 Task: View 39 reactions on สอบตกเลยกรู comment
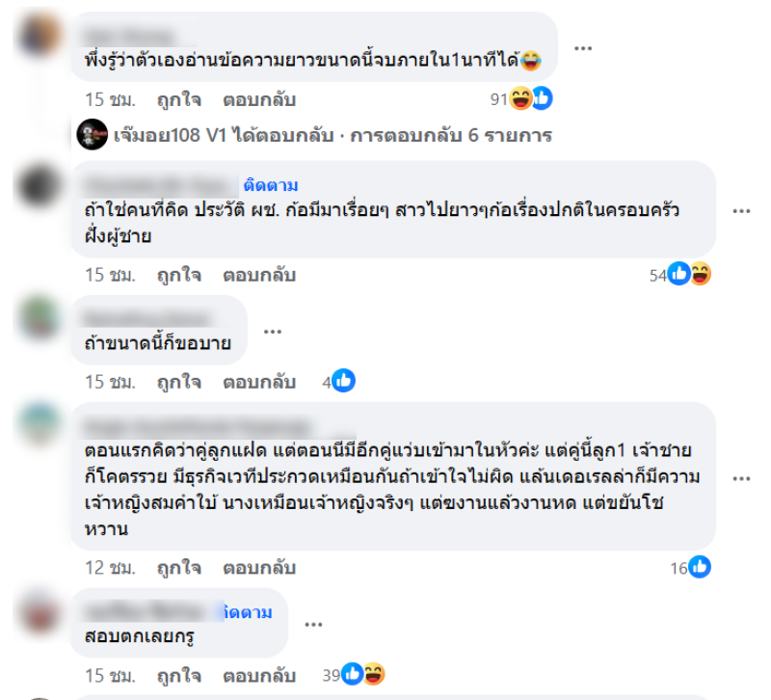coord(354,674)
